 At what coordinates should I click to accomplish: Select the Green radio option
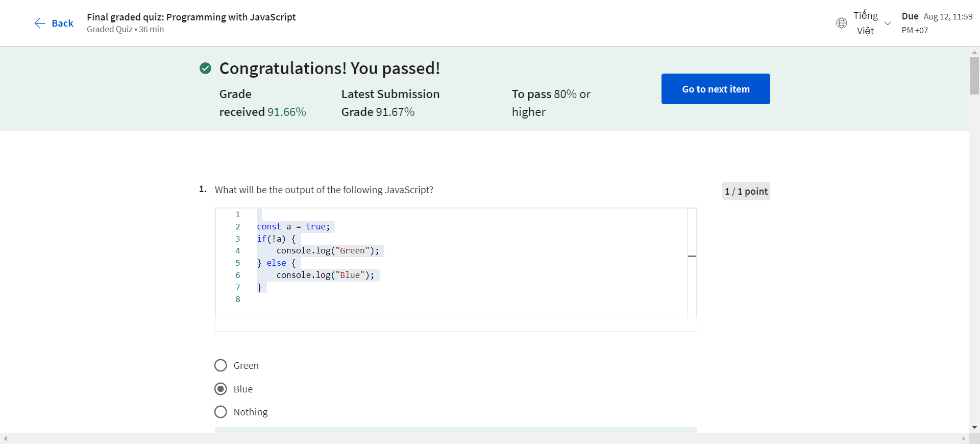(220, 365)
